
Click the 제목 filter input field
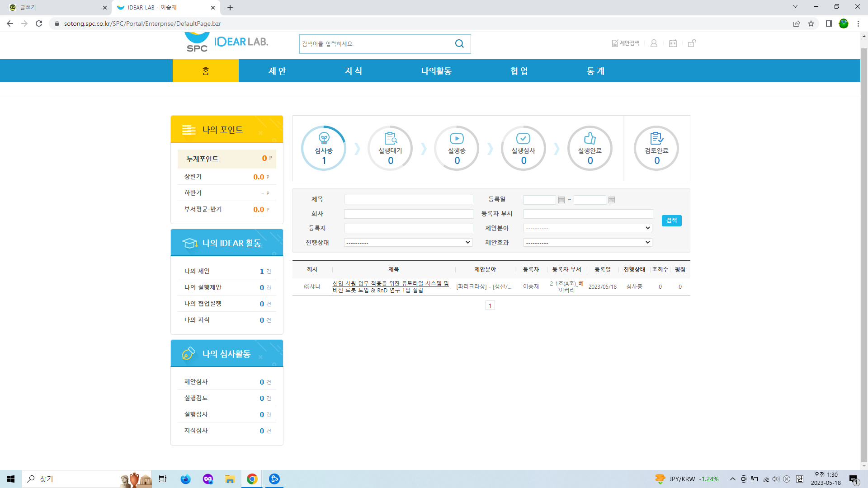[408, 199]
